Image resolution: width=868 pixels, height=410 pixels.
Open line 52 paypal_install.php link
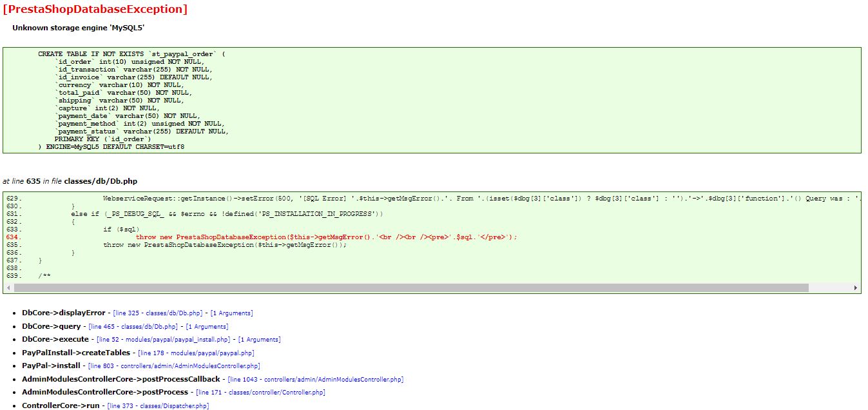coord(164,340)
